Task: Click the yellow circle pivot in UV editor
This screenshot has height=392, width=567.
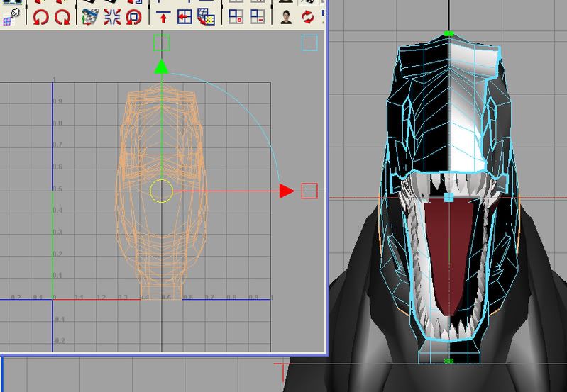Action: point(161,191)
